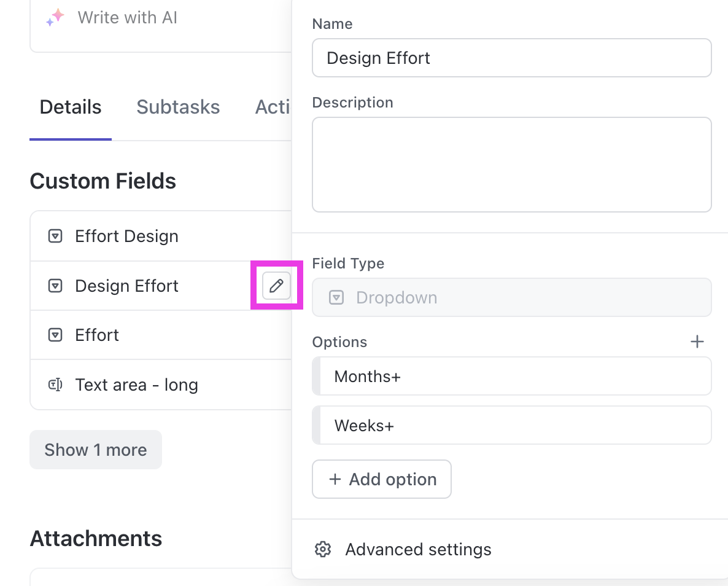
Task: Click the color bar on Months+ option
Action: (316, 376)
